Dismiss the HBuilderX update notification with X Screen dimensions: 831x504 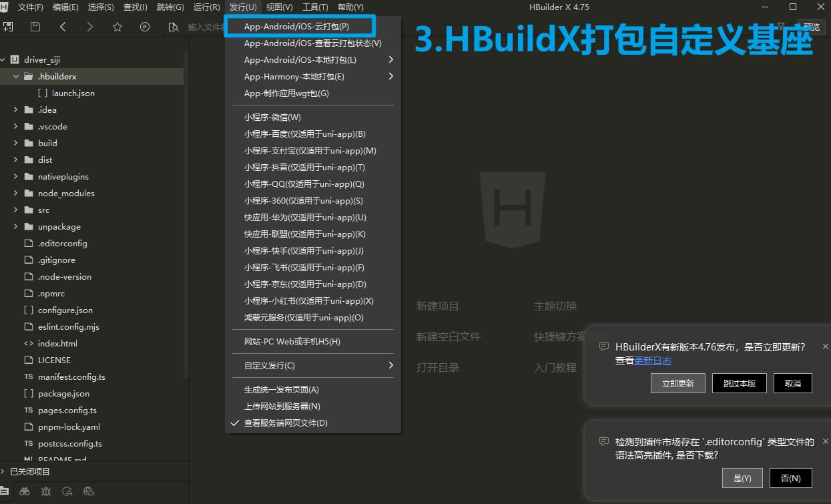click(826, 346)
